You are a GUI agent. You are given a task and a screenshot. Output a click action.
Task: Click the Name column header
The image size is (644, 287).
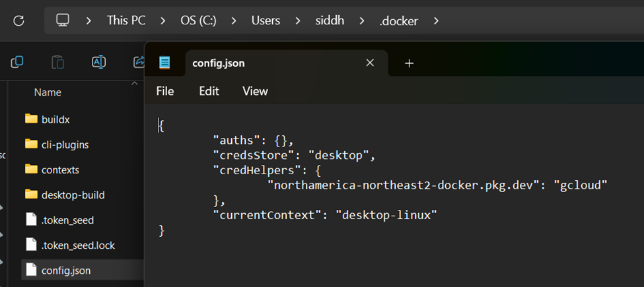tap(48, 92)
